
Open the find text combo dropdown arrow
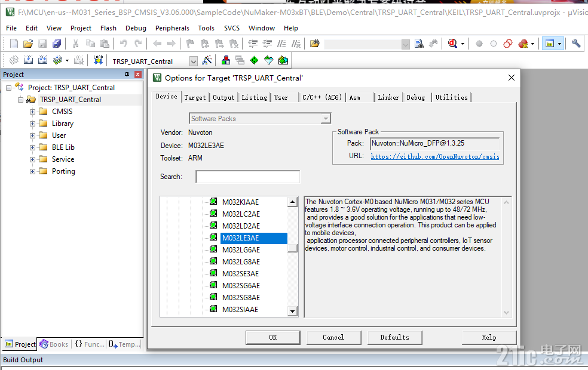point(405,45)
